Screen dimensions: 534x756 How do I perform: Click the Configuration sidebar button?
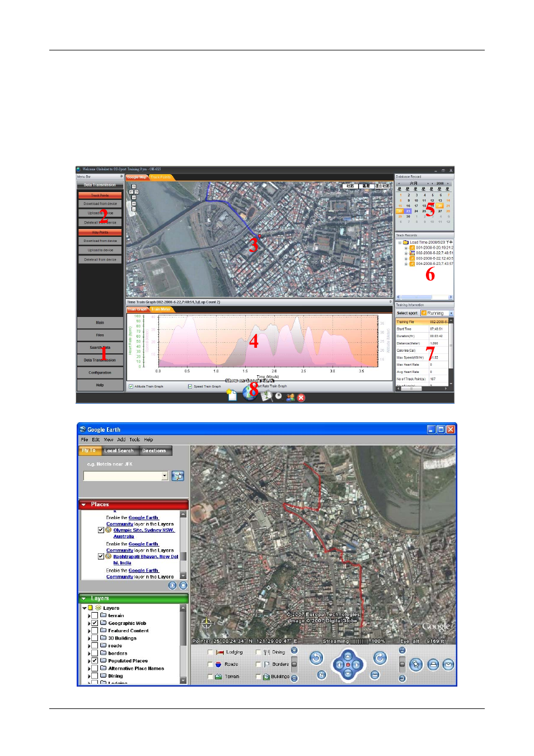click(100, 372)
